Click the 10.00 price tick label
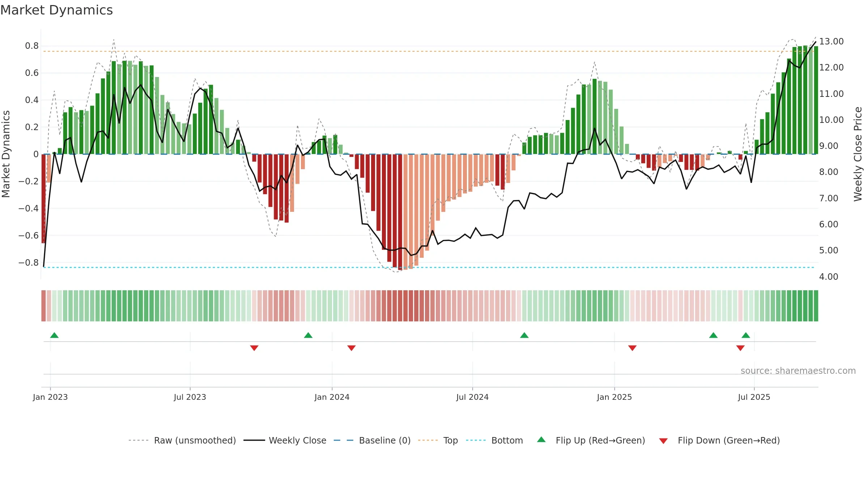868x488 pixels. pyautogui.click(x=831, y=120)
